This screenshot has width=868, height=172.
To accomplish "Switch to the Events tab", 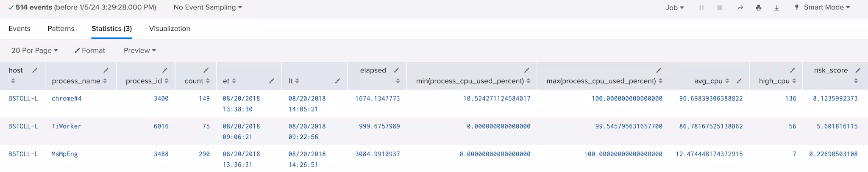I will [19, 28].
